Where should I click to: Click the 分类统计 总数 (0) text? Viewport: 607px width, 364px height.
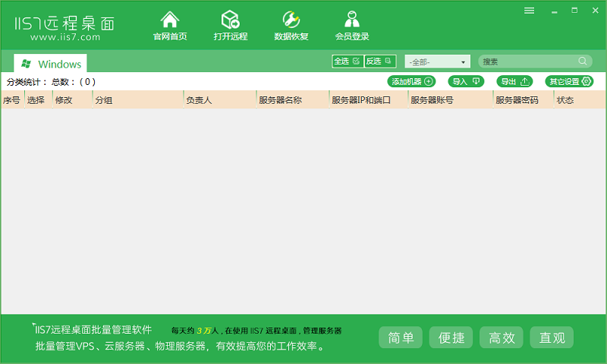pyautogui.click(x=51, y=82)
